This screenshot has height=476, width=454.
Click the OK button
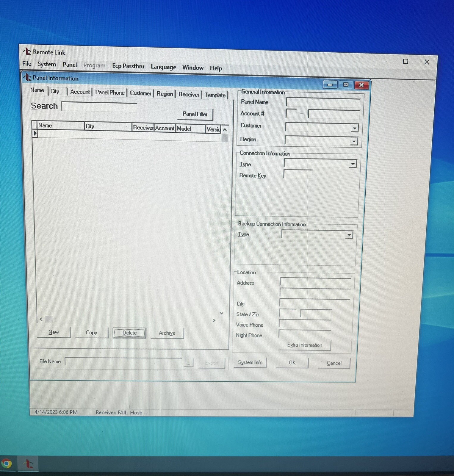(292, 363)
